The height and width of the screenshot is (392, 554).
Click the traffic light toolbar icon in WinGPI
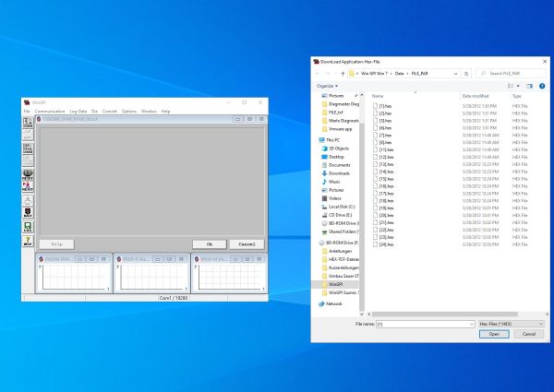pyautogui.click(x=28, y=212)
